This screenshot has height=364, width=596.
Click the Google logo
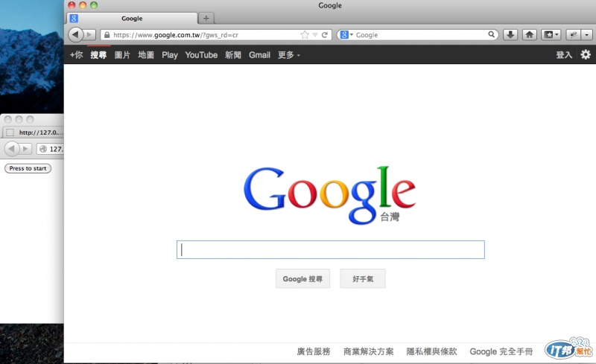click(329, 194)
